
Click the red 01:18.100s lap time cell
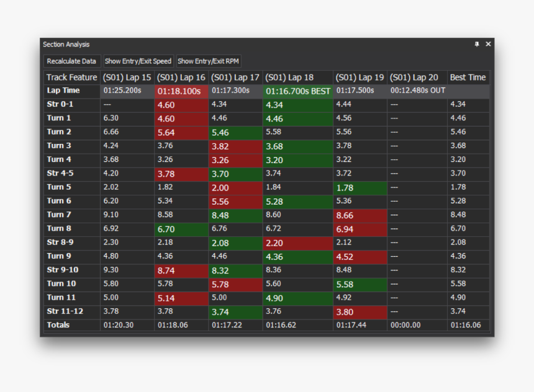(x=181, y=91)
